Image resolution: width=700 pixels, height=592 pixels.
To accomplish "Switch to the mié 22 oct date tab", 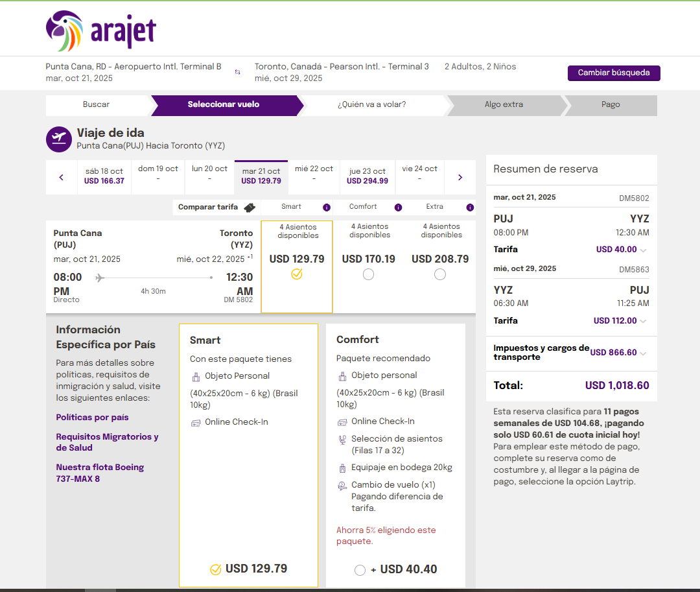I will tap(314, 176).
